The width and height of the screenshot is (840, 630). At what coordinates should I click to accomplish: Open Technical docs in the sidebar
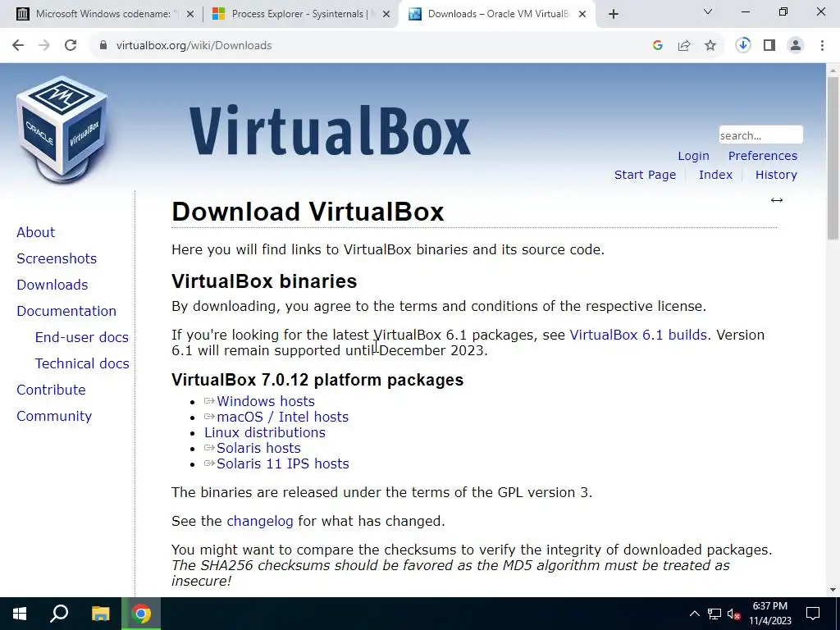coord(82,363)
